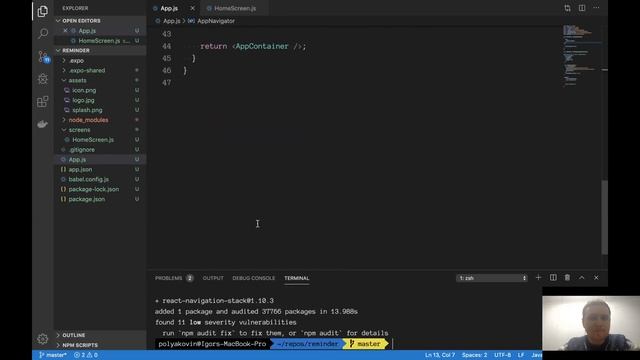
Task: Click the editor vertical scrollbar thumb
Action: coord(604,217)
